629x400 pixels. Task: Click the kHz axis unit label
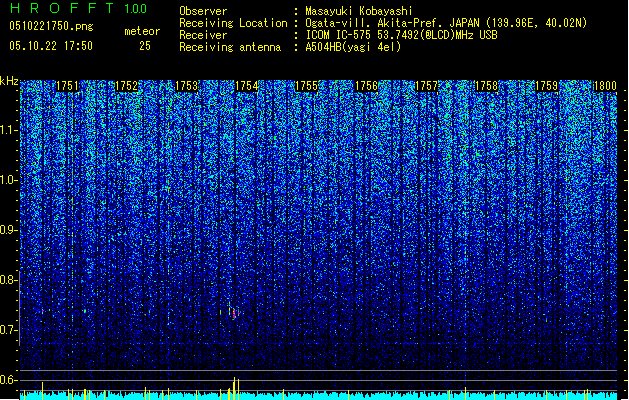[9, 81]
